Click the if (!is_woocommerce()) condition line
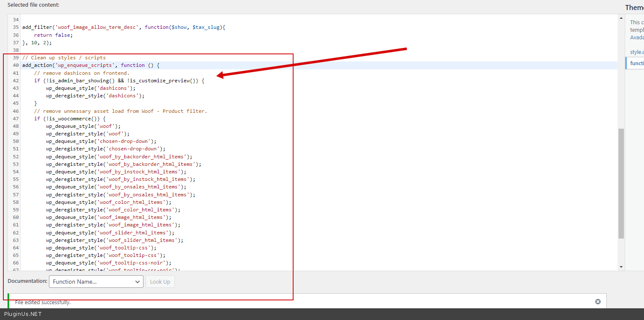 [70, 119]
